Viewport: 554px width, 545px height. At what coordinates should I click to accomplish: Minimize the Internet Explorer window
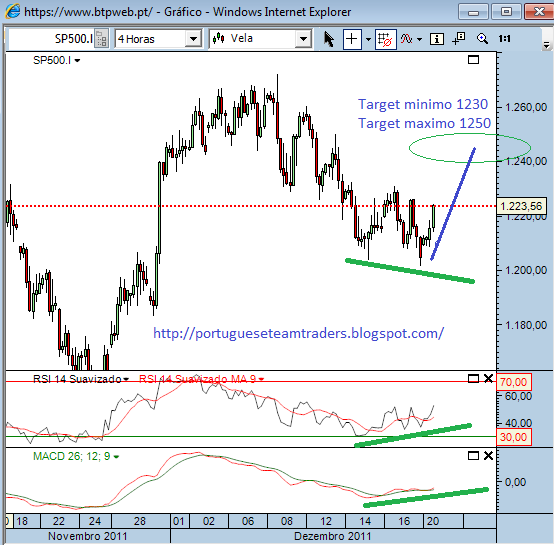coord(473,12)
